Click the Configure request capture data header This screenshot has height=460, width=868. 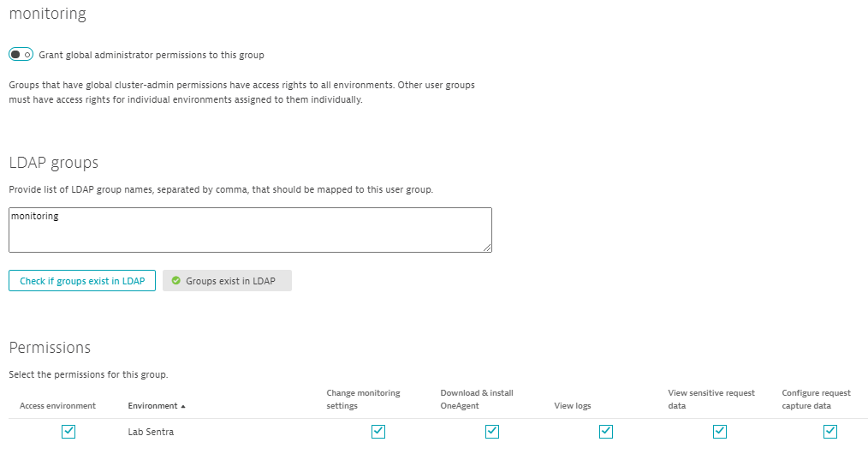816,399
